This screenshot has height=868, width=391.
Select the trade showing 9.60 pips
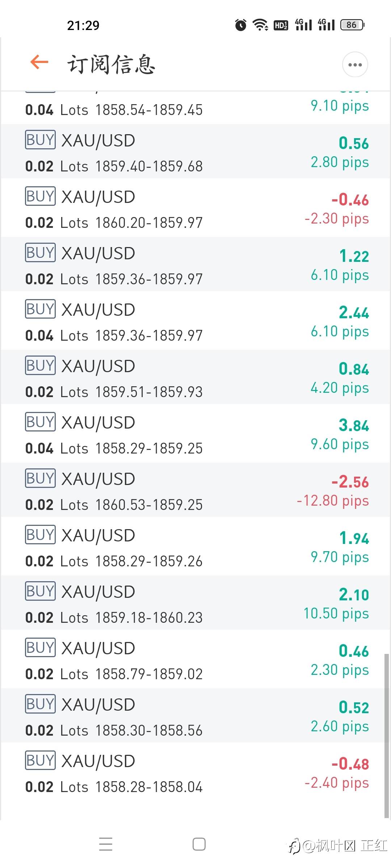(195, 434)
